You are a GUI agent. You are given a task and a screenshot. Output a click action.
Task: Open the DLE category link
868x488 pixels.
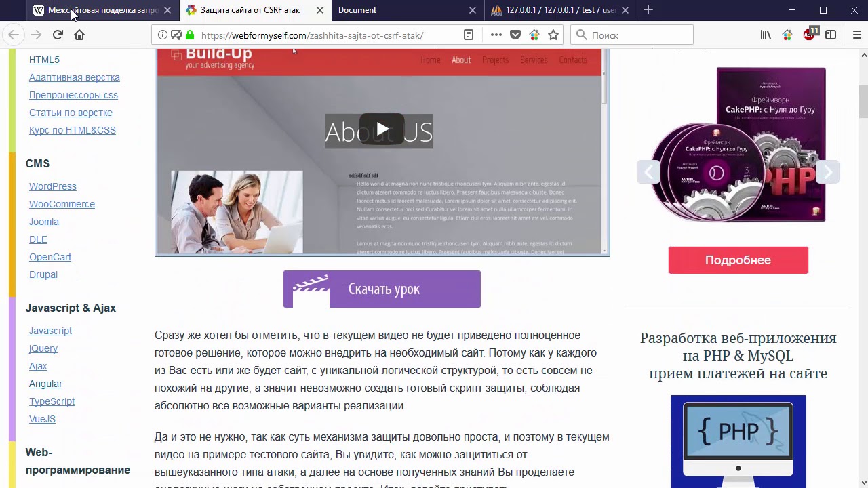38,239
